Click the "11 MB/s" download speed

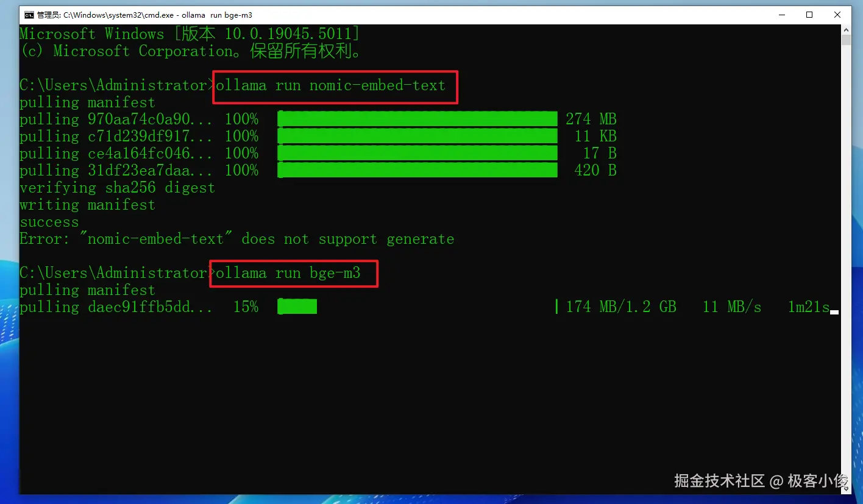[732, 307]
